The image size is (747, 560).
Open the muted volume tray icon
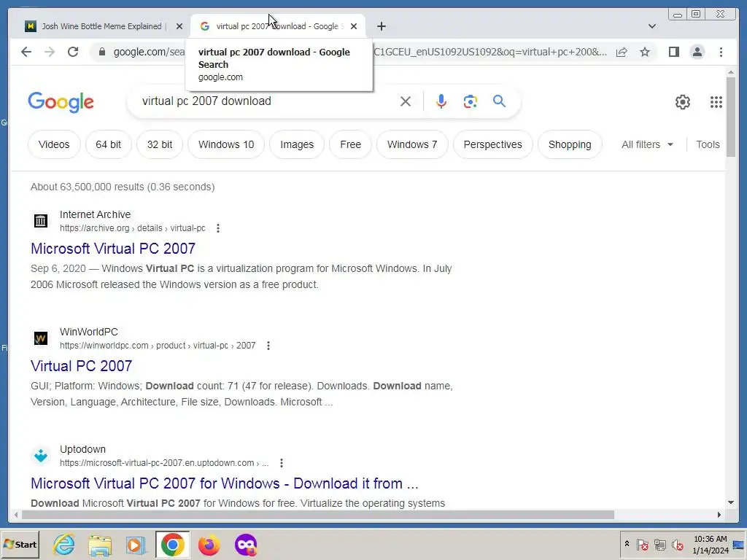pos(677,545)
